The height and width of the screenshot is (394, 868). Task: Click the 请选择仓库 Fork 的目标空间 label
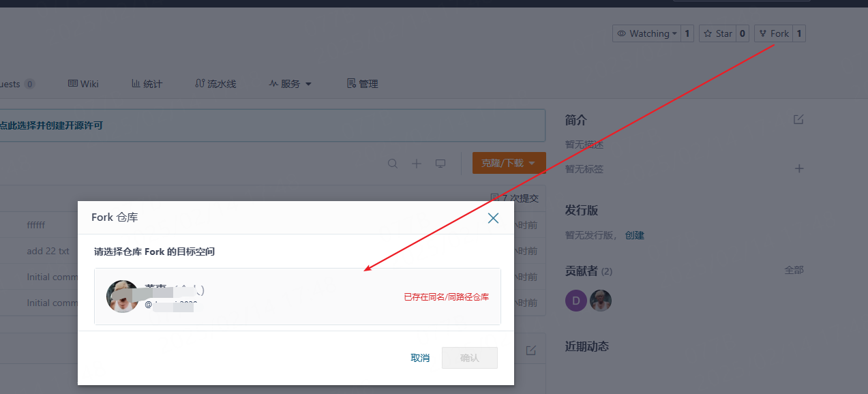point(155,252)
